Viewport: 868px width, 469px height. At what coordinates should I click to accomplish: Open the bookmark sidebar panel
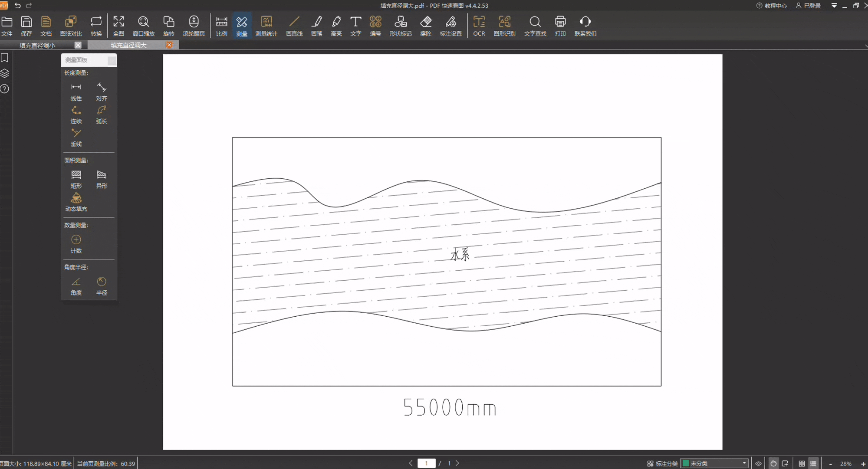click(5, 58)
